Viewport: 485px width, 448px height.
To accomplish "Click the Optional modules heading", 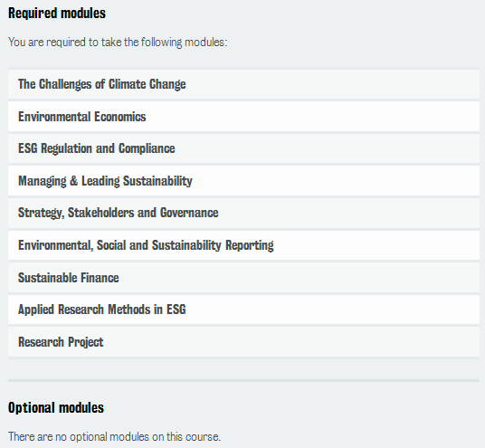I will click(x=56, y=407).
